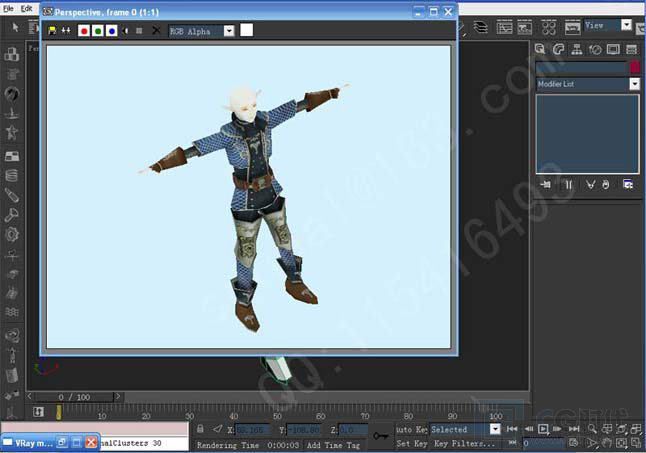The image size is (646, 453).
Task: Open Key Filters dialog
Action: (464, 444)
